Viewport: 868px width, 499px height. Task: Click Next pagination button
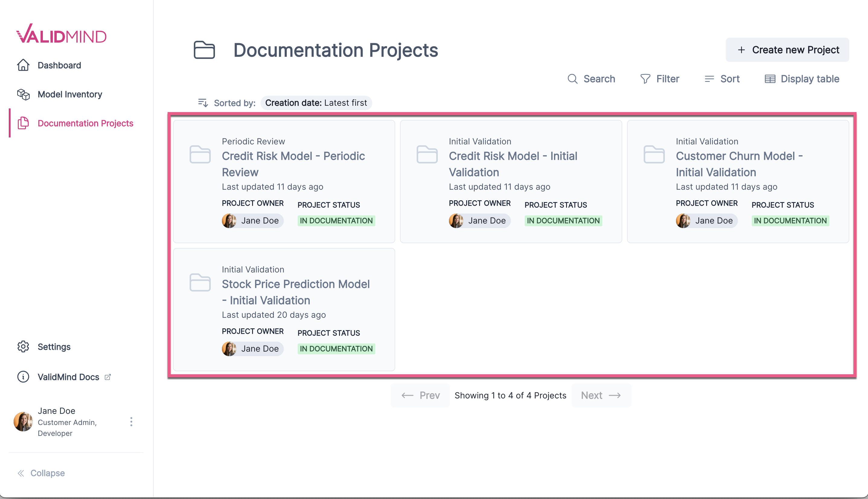(601, 395)
